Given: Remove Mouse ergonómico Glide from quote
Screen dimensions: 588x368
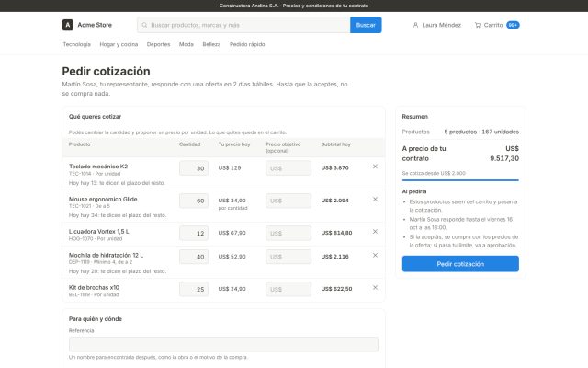Looking at the screenshot, I should coord(375,199).
